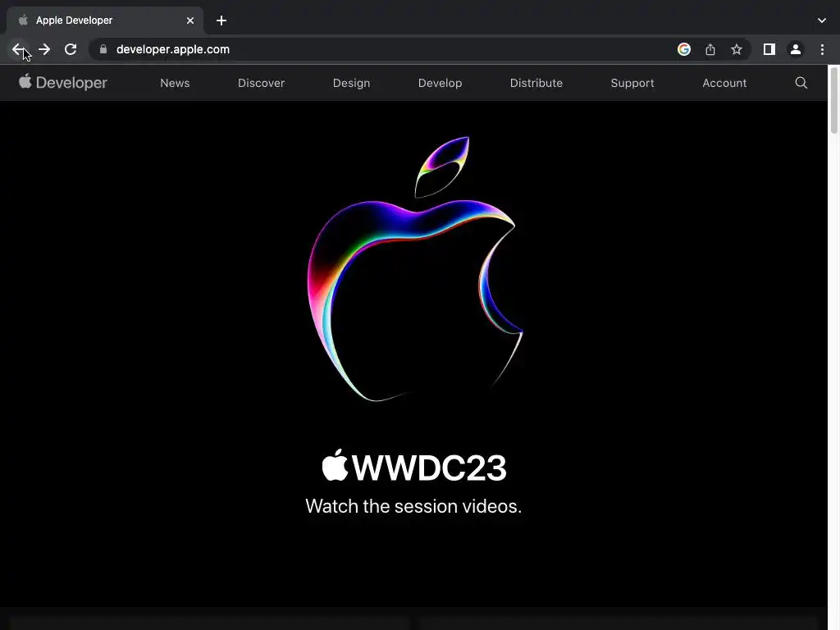Open the Chrome three-dot menu
This screenshot has width=840, height=630.
coord(822,49)
